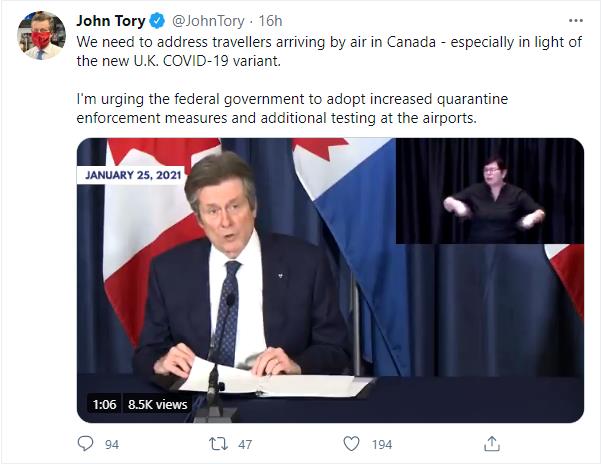Click the 47 retweets count

pos(246,443)
